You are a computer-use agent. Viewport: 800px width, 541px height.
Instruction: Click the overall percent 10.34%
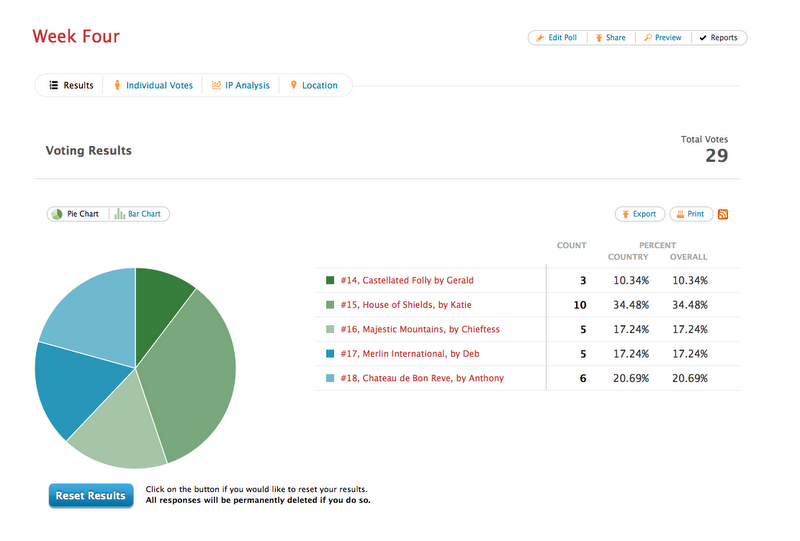[x=690, y=280]
